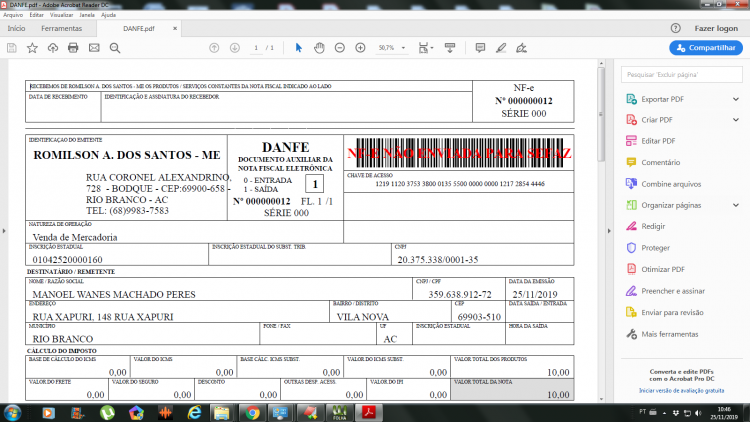Add a sticky note comment icon
The height and width of the screenshot is (422, 750).
pyautogui.click(x=480, y=48)
